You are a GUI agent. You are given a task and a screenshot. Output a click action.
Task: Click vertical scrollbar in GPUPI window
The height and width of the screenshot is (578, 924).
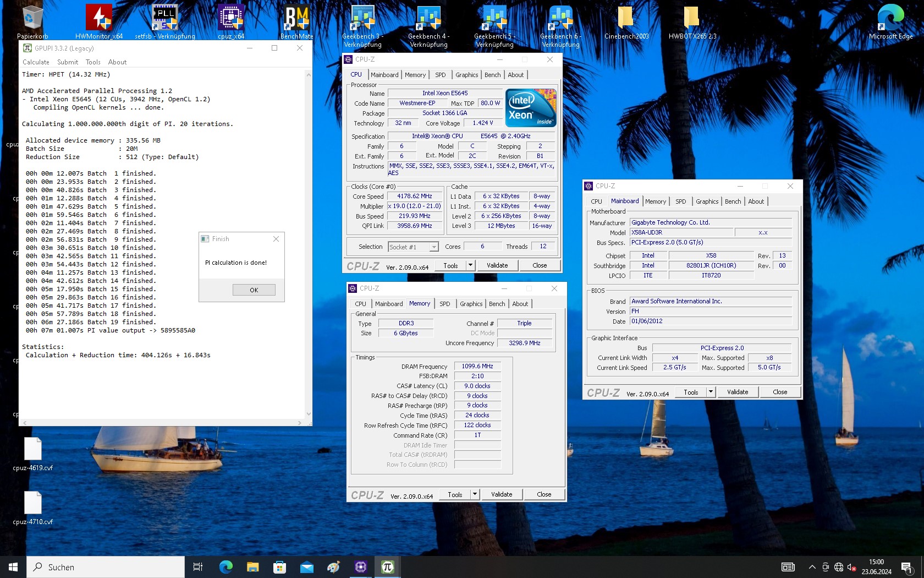(309, 244)
